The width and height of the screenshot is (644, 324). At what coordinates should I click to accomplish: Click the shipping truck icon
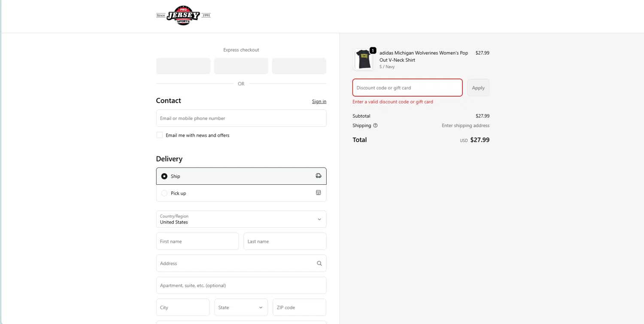pyautogui.click(x=318, y=176)
